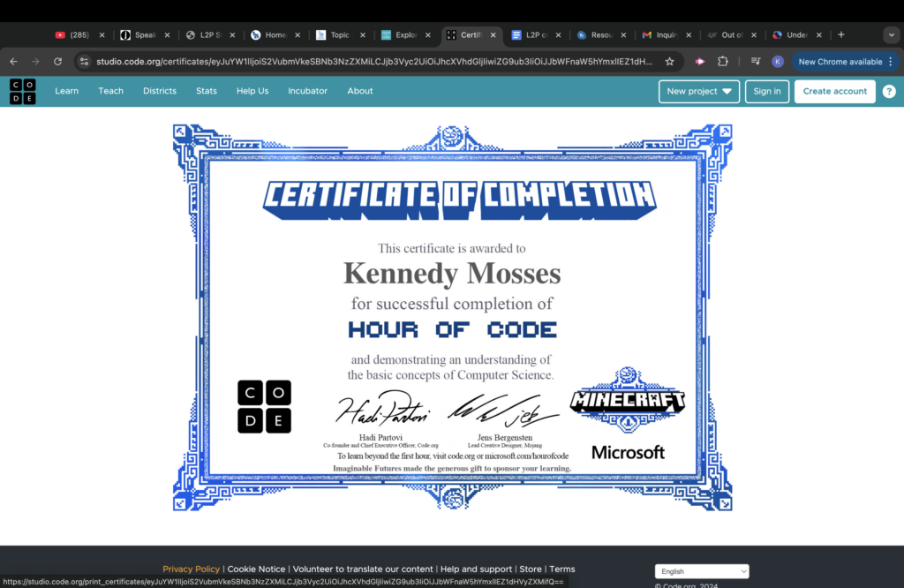Click the Sign in button
This screenshot has height=588, width=904.
[x=767, y=91]
